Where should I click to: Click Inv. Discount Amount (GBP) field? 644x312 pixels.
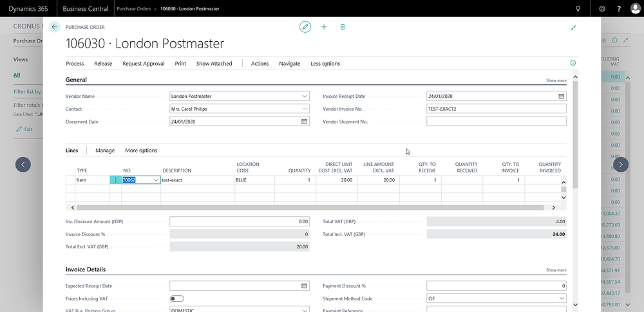pos(240,221)
